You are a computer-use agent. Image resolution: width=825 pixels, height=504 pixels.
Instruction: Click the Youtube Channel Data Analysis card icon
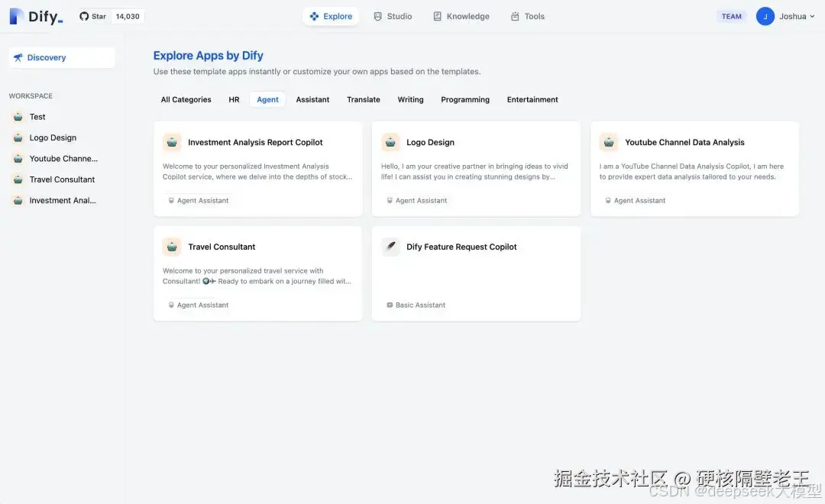(x=609, y=141)
